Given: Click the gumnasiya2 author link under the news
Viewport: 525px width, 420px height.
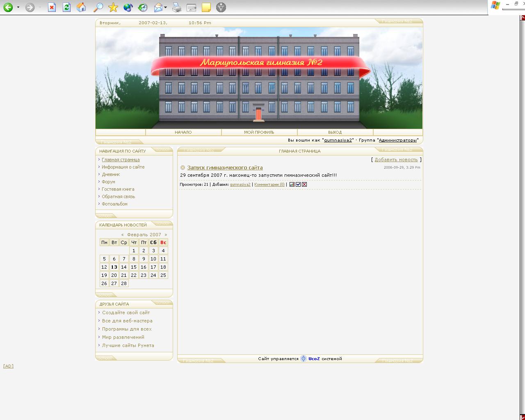Looking at the screenshot, I should pos(240,185).
